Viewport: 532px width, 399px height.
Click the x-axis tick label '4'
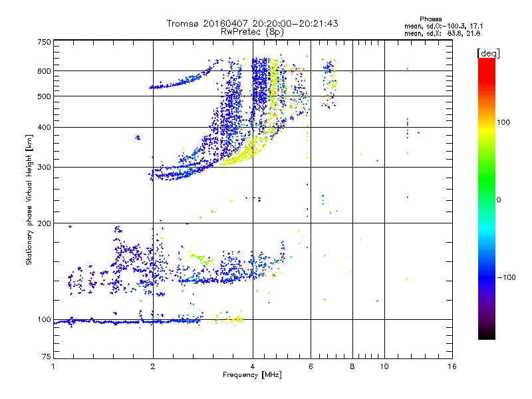tap(253, 366)
